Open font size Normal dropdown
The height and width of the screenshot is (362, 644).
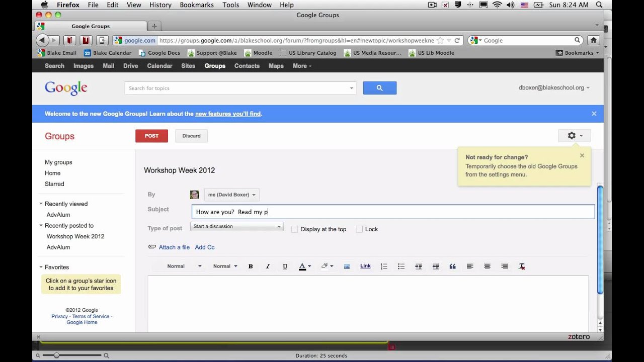[225, 266]
